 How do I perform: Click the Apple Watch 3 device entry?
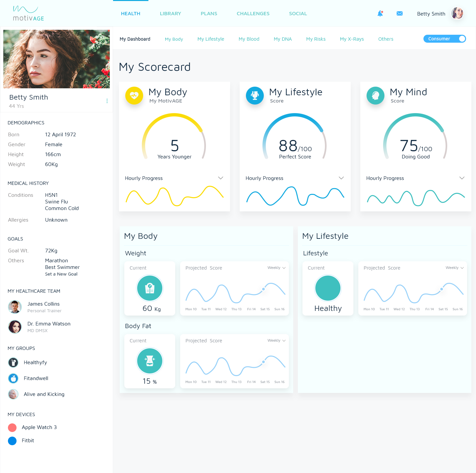coord(39,427)
